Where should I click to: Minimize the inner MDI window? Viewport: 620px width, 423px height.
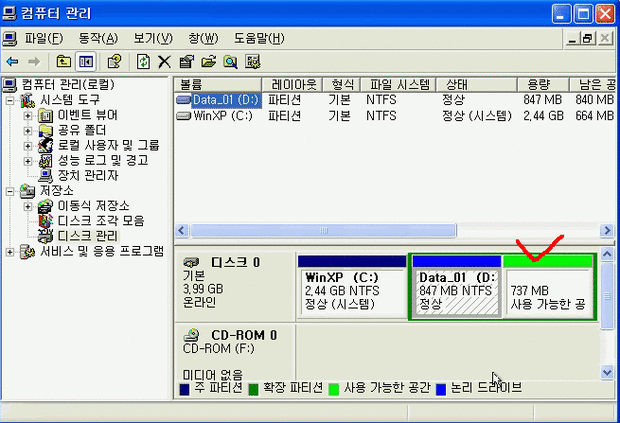click(572, 38)
